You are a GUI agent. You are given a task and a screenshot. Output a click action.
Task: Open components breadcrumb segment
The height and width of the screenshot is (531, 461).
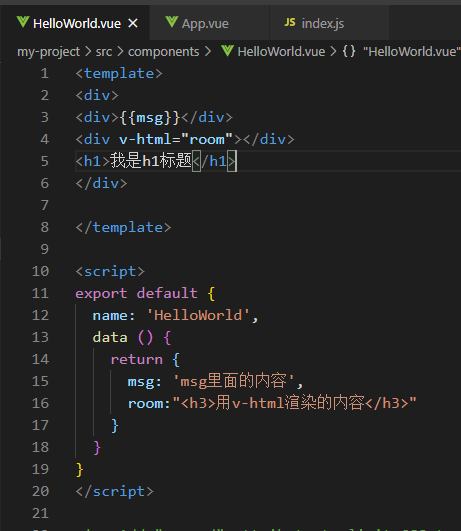point(164,52)
